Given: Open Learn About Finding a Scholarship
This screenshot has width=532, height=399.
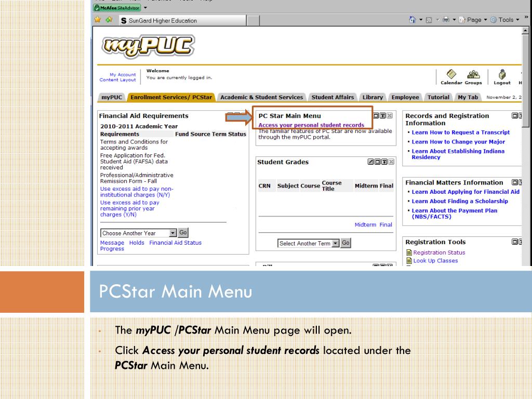Looking at the screenshot, I should 460,201.
